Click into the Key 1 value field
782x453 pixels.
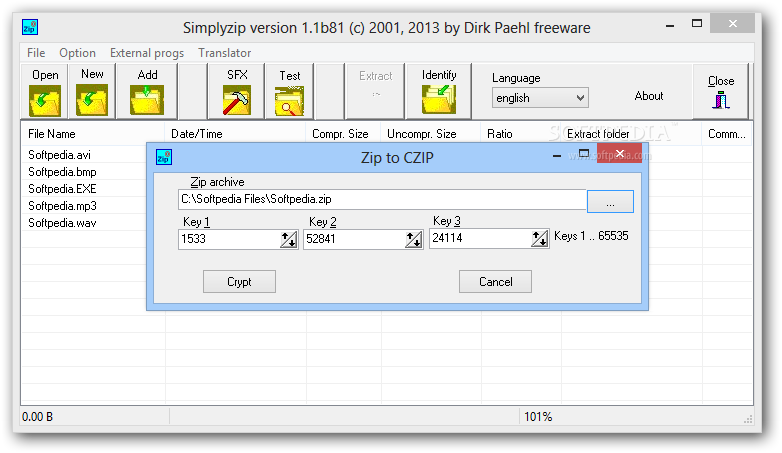tap(229, 239)
